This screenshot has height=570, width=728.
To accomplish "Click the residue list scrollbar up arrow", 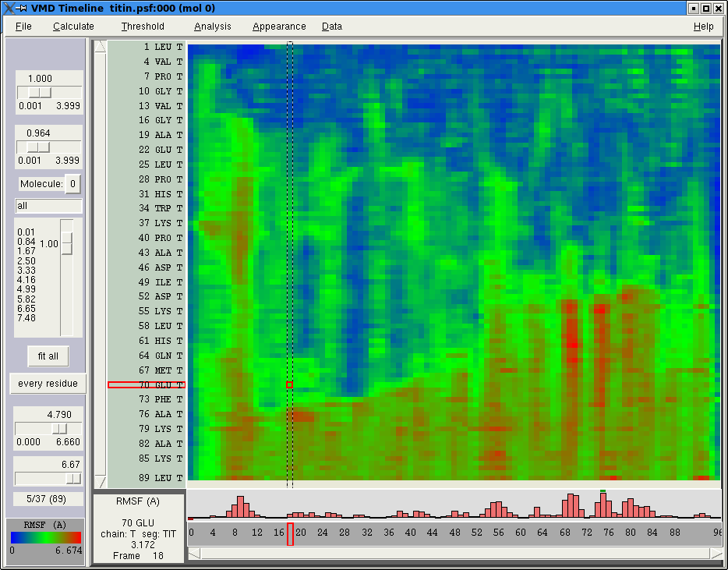I will [100, 47].
